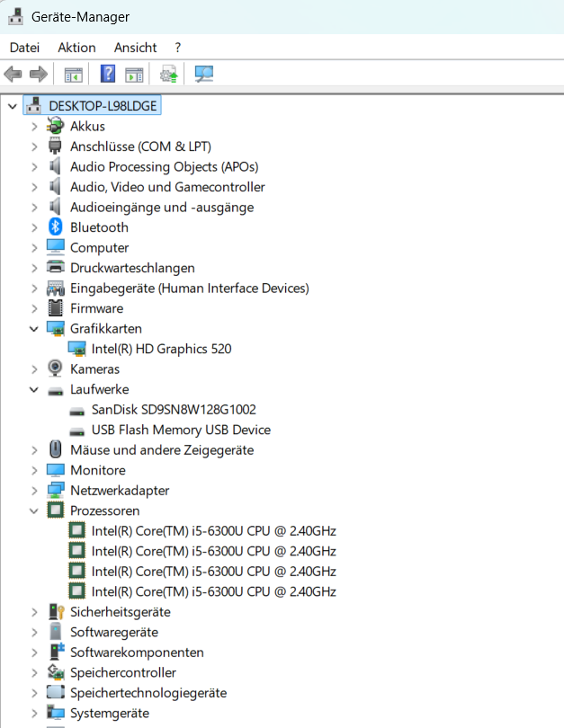Viewport: 564px width, 728px height.
Task: Collapse the Grafikkarten category
Action: [34, 329]
